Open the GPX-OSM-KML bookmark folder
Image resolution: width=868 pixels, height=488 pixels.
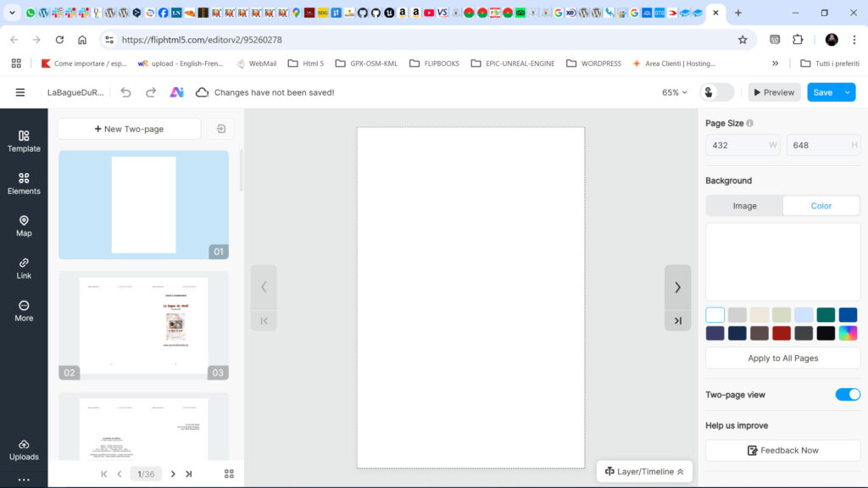click(x=366, y=64)
